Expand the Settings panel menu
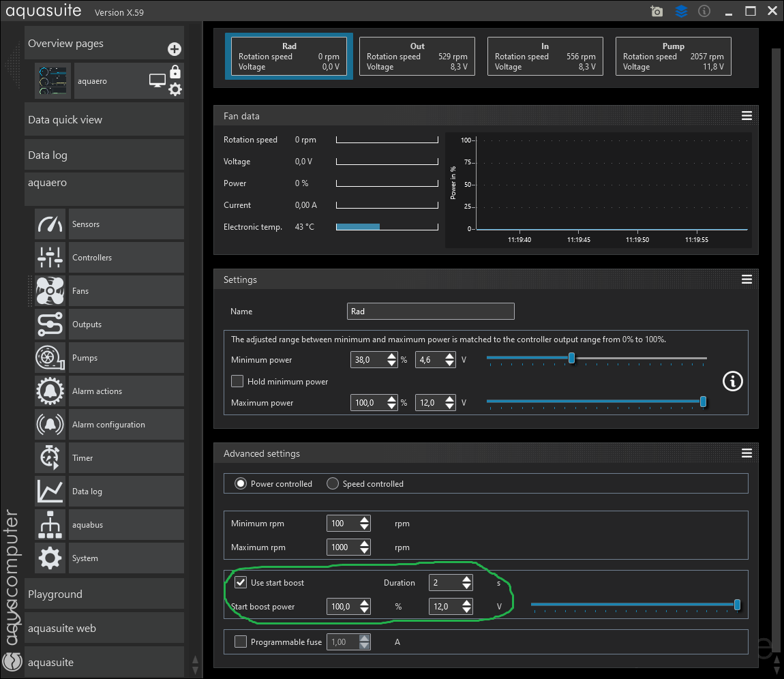Screen dimensions: 784x679 pyautogui.click(x=747, y=280)
